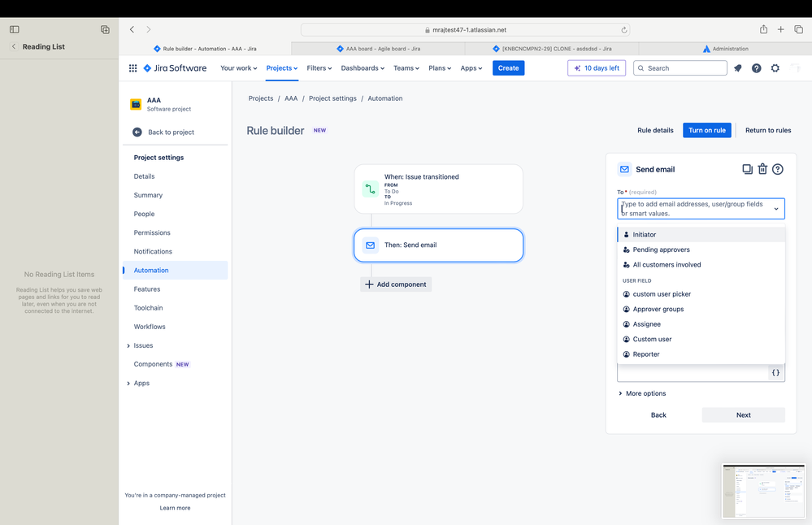The height and width of the screenshot is (525, 812).
Task: Open the Dashboards dropdown menu
Action: [x=363, y=68]
